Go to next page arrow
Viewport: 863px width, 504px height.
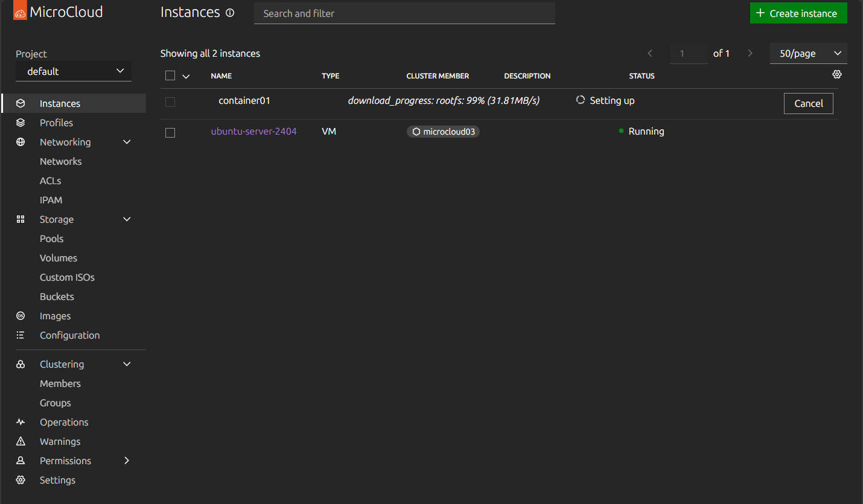(750, 53)
